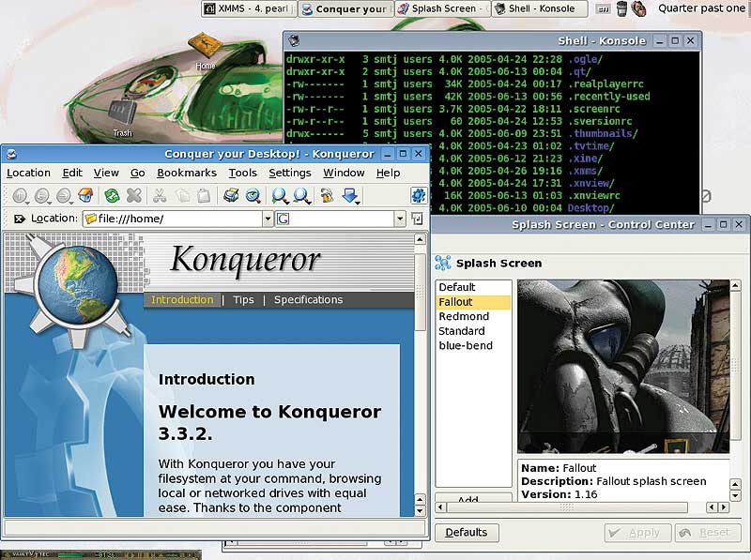Switch to the Tips page link

243,299
